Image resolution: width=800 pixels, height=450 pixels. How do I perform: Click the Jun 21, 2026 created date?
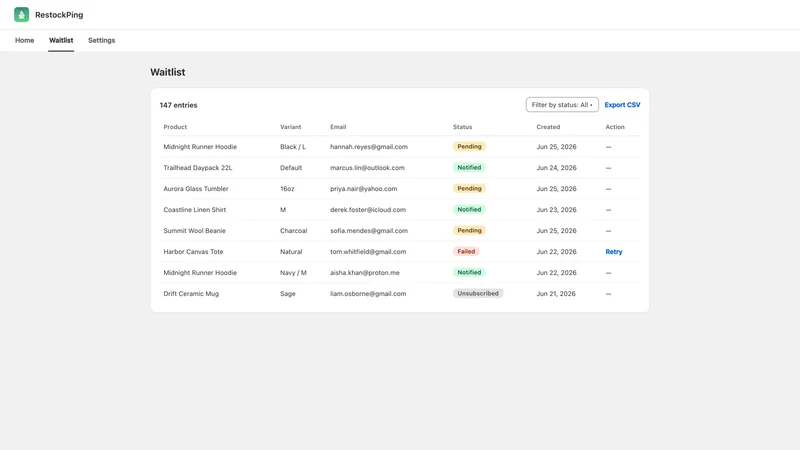tap(556, 294)
